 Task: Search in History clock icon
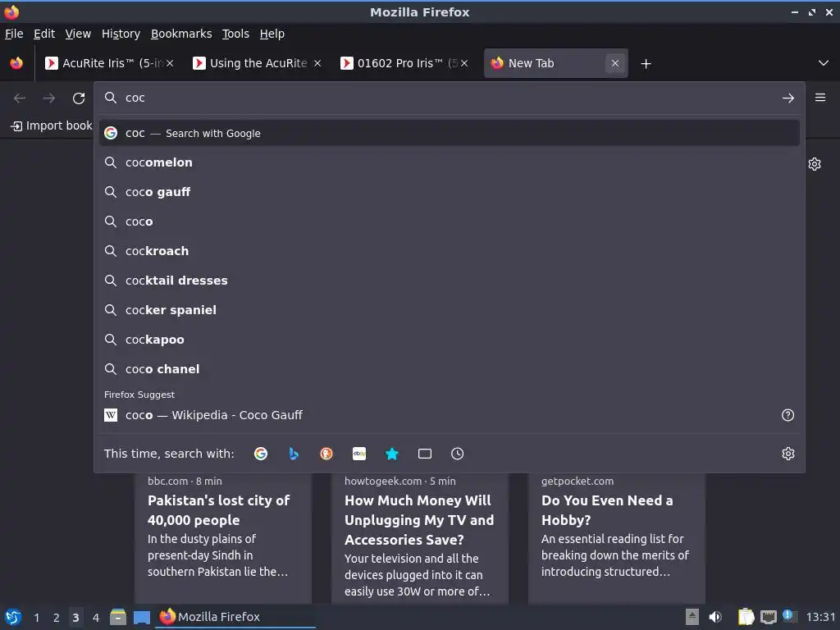[x=458, y=454]
